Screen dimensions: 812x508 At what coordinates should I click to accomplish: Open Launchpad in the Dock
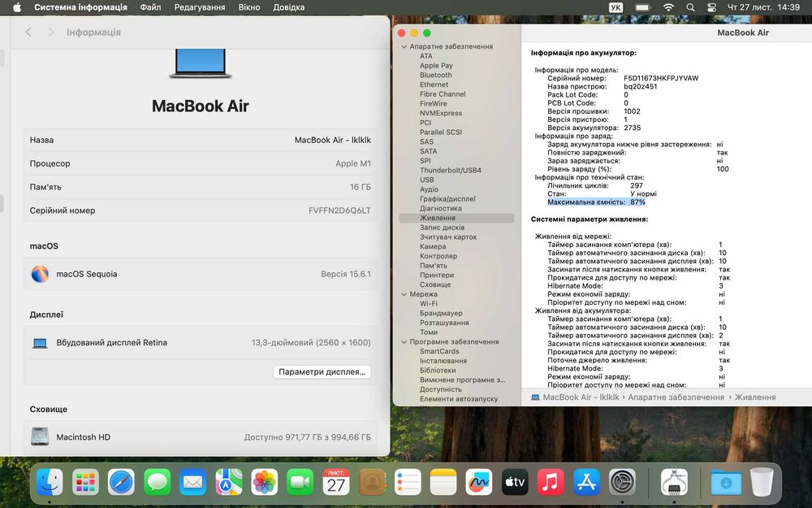(85, 482)
